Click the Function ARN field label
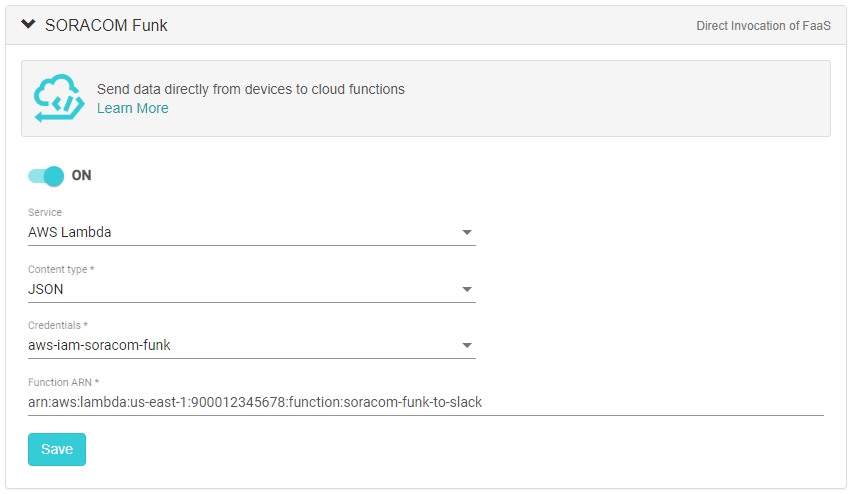This screenshot has width=852, height=494. (x=63, y=383)
